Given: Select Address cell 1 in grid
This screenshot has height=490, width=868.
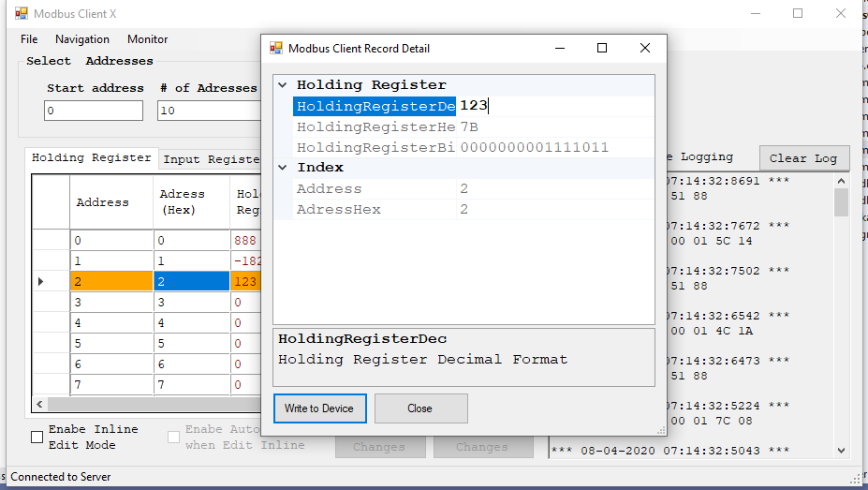Looking at the screenshot, I should (111, 260).
